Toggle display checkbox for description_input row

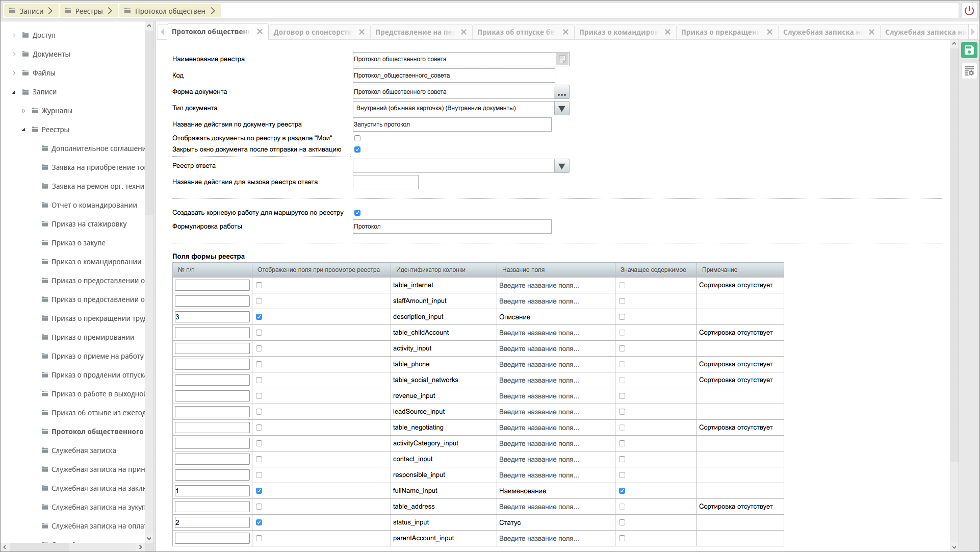pyautogui.click(x=259, y=317)
